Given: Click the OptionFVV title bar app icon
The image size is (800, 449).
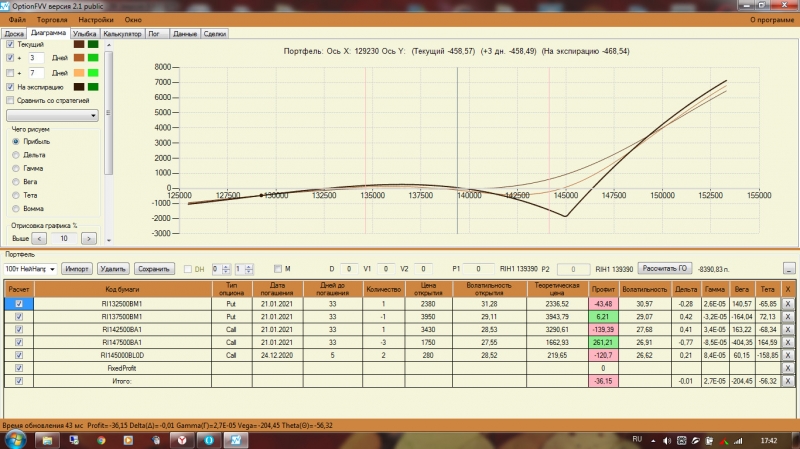Looking at the screenshot, I should pos(5,6).
